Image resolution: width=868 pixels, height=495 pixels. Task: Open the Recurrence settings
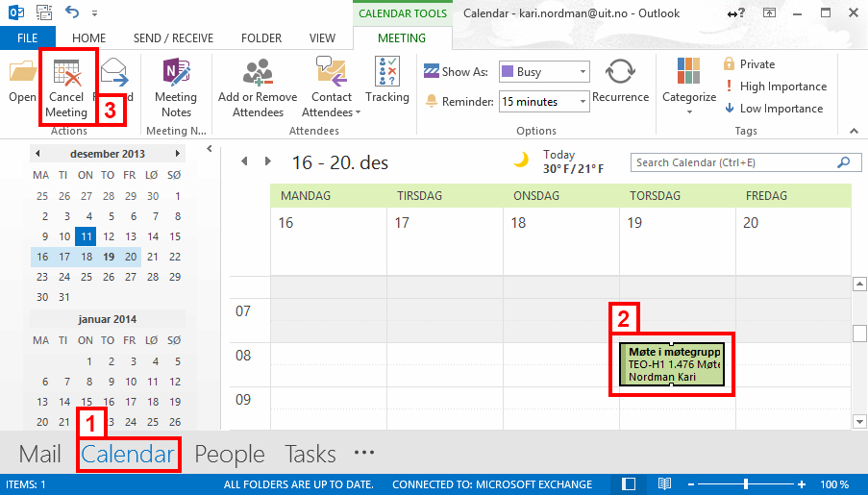click(620, 81)
